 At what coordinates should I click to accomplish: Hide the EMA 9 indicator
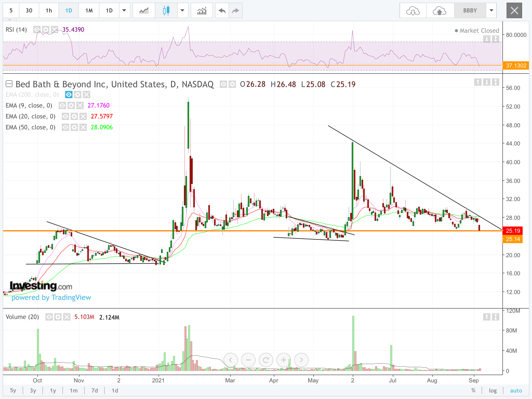[x=62, y=105]
